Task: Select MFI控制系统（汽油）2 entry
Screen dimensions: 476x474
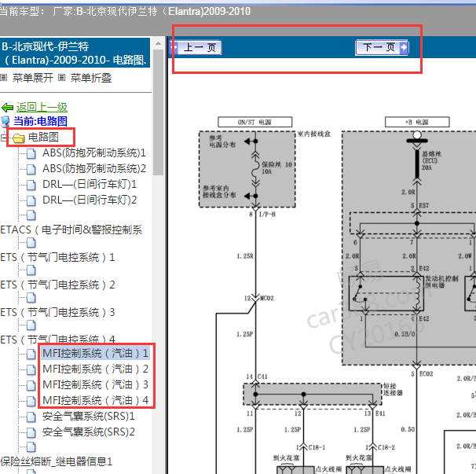Action: pyautogui.click(x=95, y=369)
